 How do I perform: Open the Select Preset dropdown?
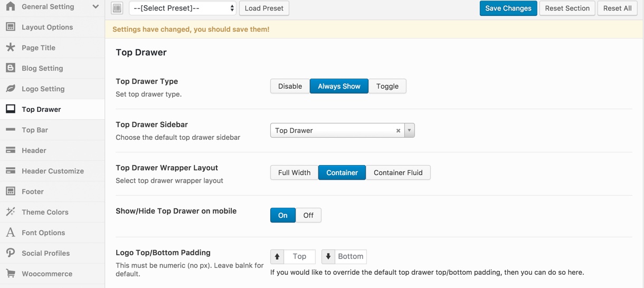[183, 8]
